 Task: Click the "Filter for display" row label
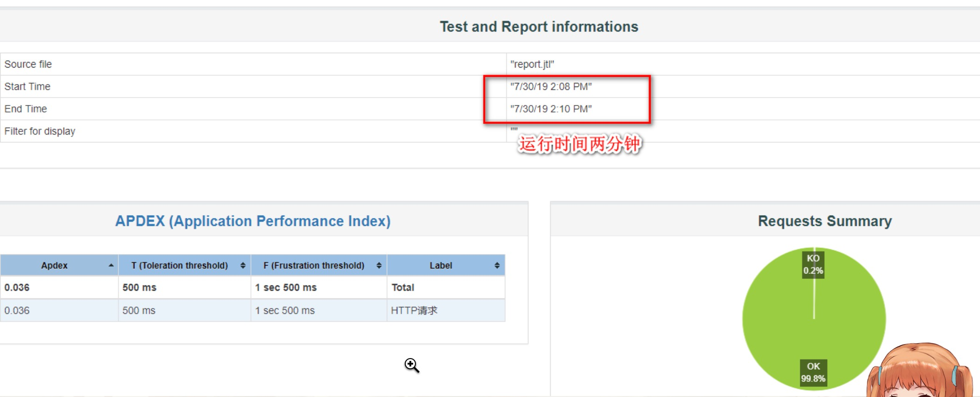pos(40,131)
